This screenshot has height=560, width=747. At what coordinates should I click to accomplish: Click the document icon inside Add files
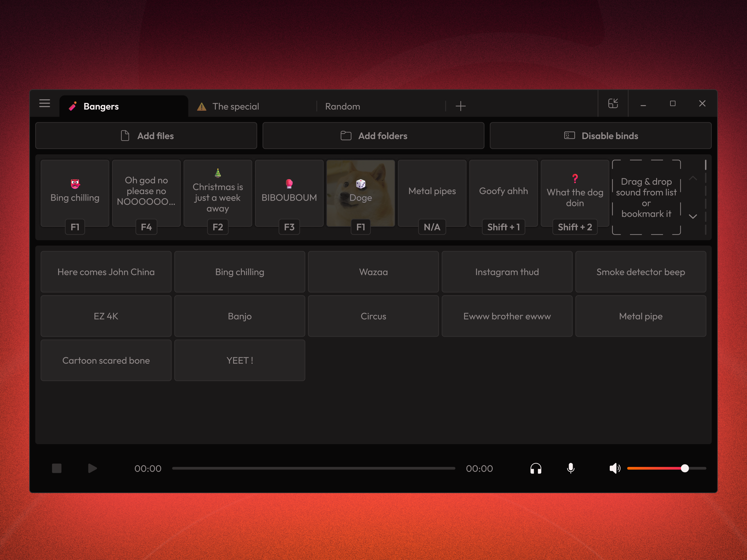(x=125, y=135)
